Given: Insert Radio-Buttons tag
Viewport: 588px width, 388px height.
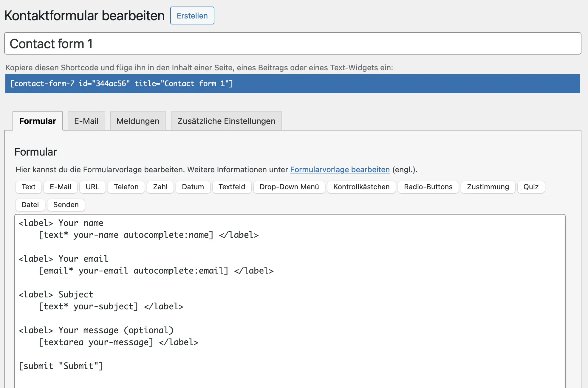Looking at the screenshot, I should coord(428,187).
